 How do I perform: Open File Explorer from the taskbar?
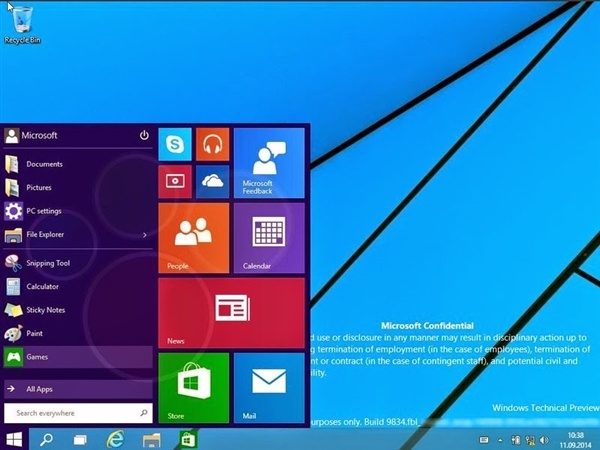(152, 440)
